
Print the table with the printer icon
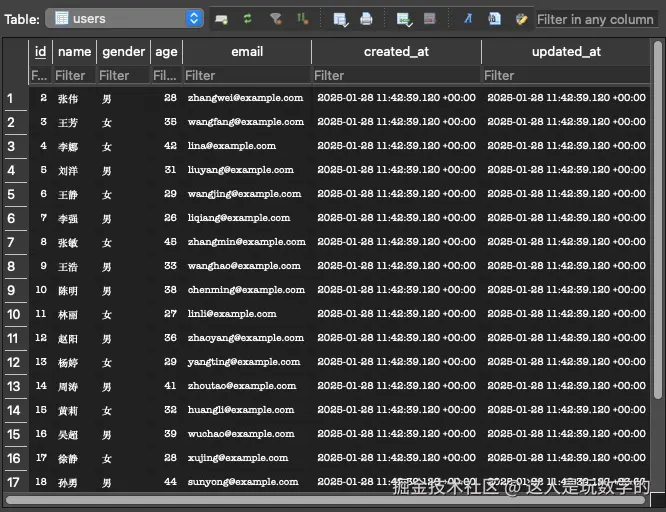tap(366, 19)
